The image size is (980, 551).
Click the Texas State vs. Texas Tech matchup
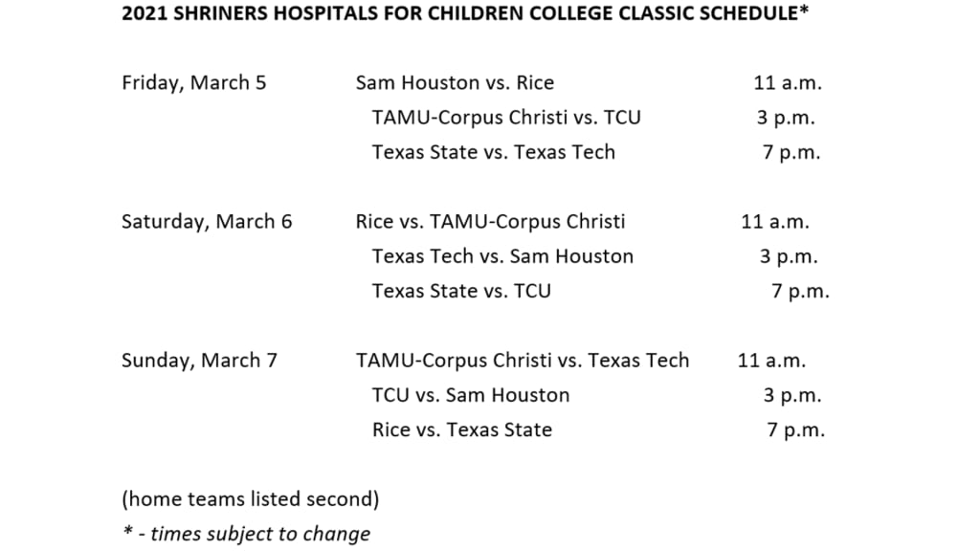click(494, 151)
